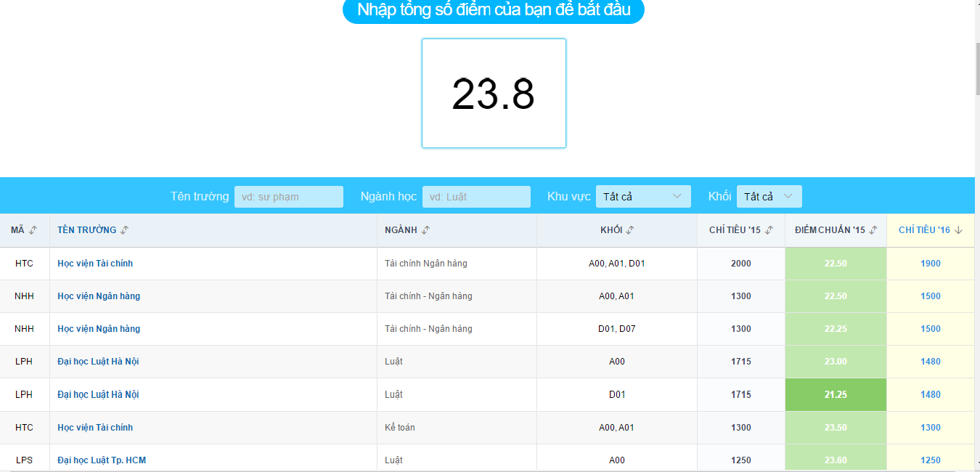Click the sort icon beside MÃ column
The width and height of the screenshot is (980, 472).
33,230
